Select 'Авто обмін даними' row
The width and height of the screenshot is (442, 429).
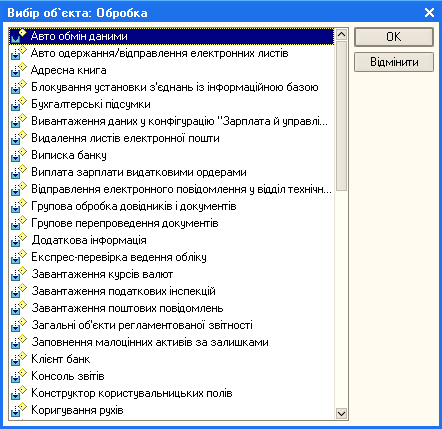tap(171, 36)
